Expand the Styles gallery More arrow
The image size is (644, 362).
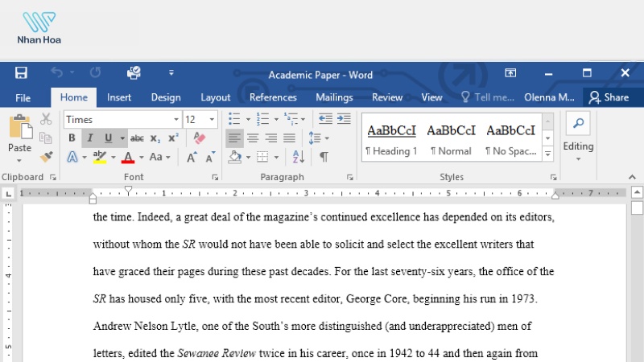pyautogui.click(x=548, y=154)
